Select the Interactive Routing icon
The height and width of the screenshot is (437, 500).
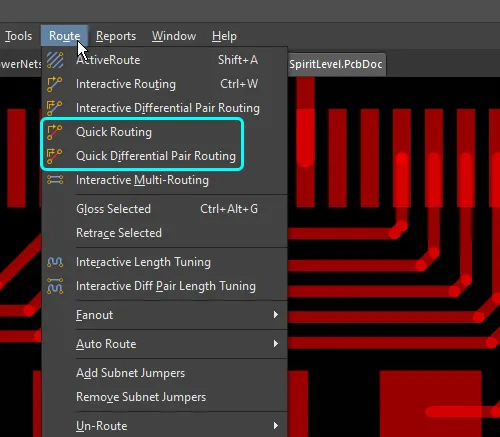click(55, 84)
